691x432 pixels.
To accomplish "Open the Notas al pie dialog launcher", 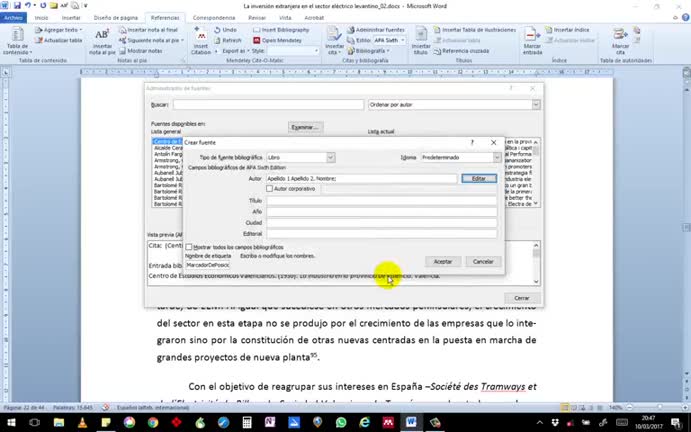I will pos(184,60).
